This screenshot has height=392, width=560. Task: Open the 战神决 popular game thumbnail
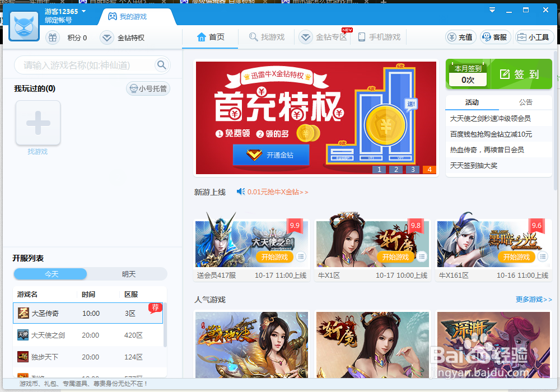(x=251, y=345)
